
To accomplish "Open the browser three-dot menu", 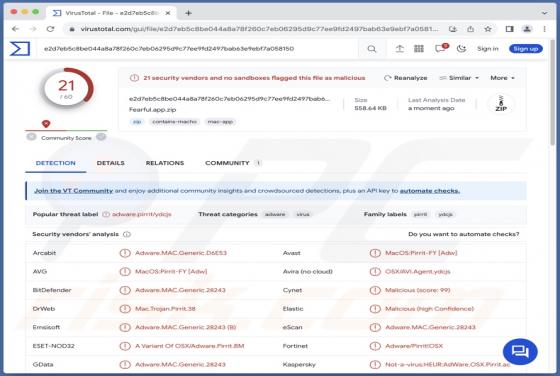I will (x=544, y=29).
